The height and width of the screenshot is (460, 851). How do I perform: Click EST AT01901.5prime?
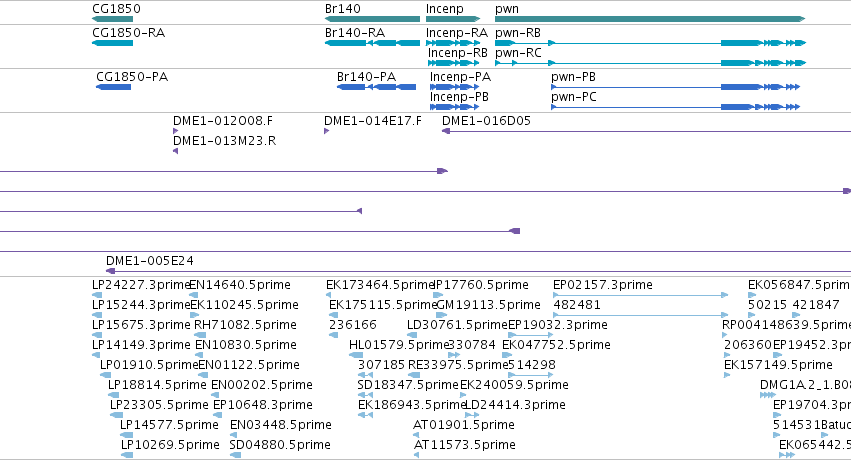(x=464, y=425)
